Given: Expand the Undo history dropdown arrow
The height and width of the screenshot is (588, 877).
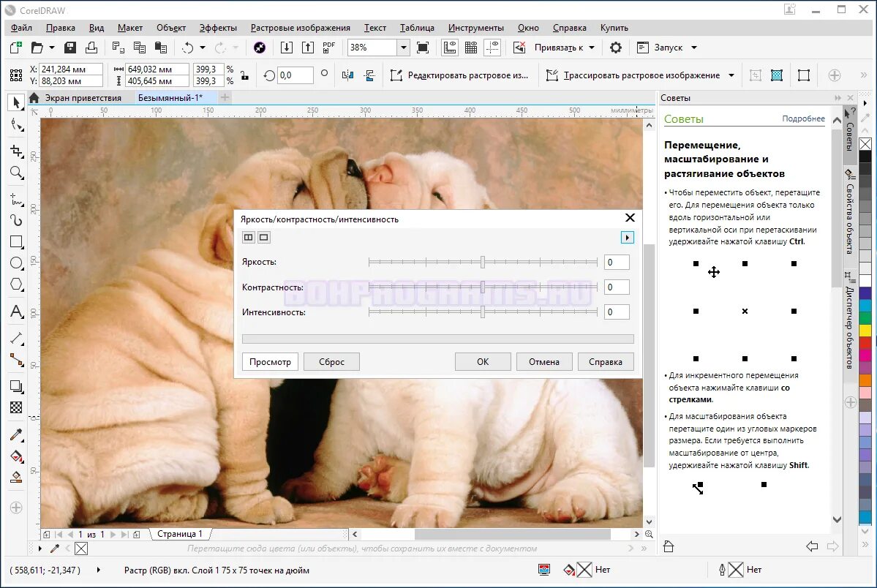Looking at the screenshot, I should (203, 48).
